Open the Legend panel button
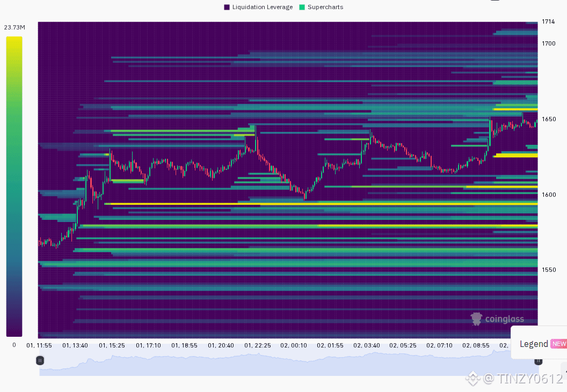 tap(539, 344)
